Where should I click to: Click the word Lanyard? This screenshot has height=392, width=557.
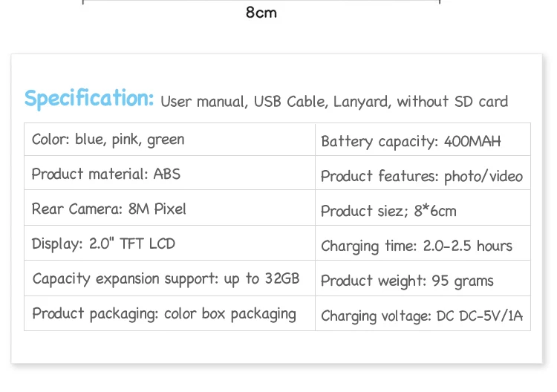tap(361, 102)
